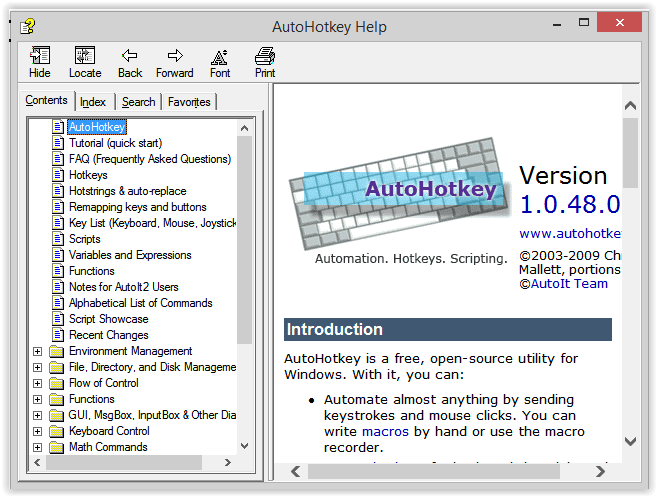Open the Tutorial (quick start) topic
657x497 pixels.
[116, 143]
